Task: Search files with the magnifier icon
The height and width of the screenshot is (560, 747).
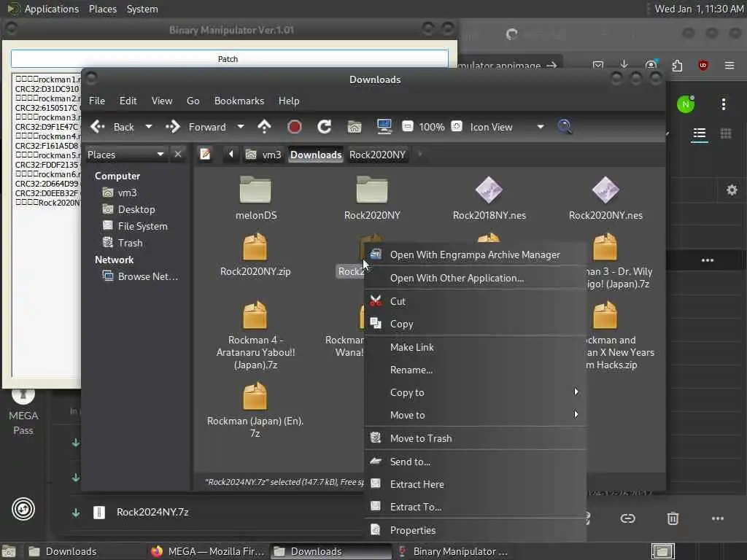Action: tap(565, 127)
